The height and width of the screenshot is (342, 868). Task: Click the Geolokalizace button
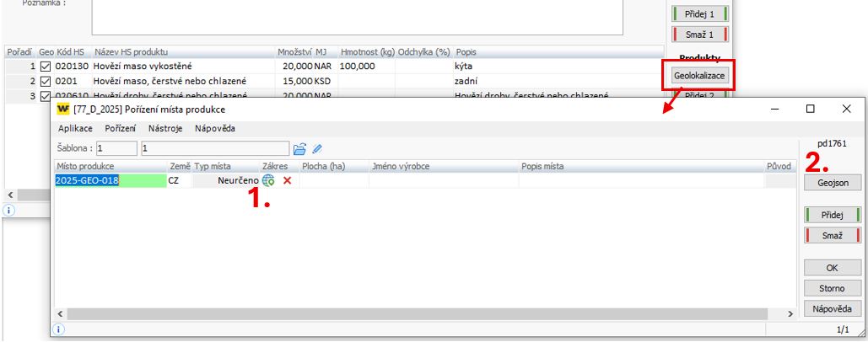pos(699,76)
